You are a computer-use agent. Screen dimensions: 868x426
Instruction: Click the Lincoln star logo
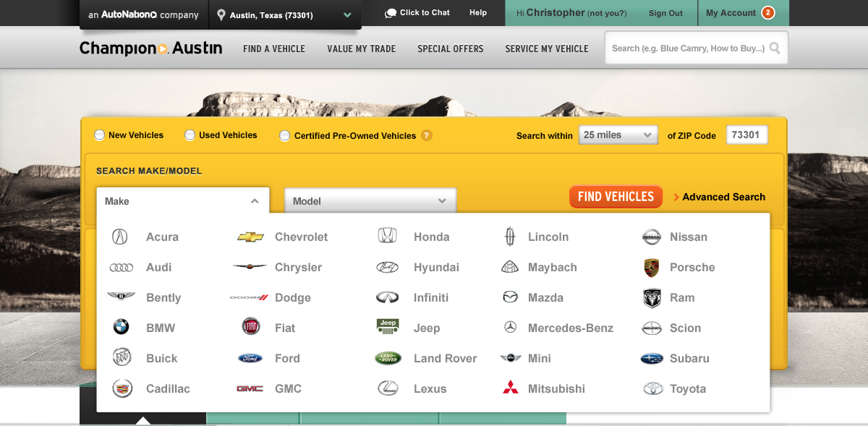tap(509, 237)
